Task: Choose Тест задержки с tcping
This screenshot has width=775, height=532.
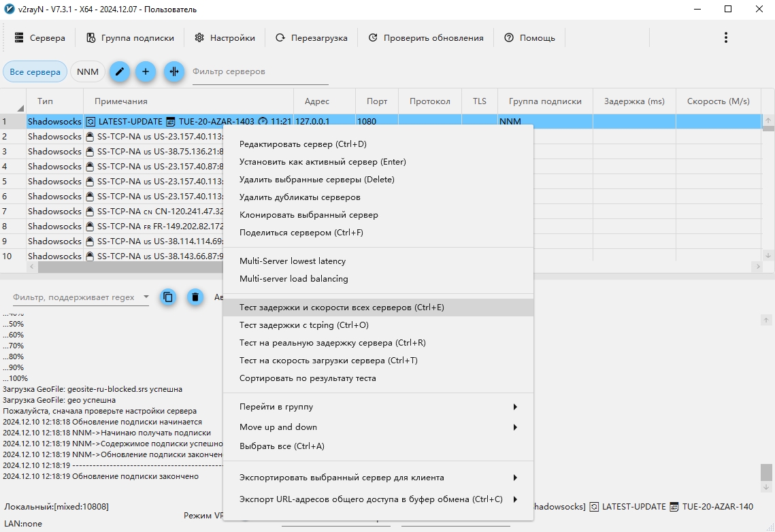Action: point(378,325)
